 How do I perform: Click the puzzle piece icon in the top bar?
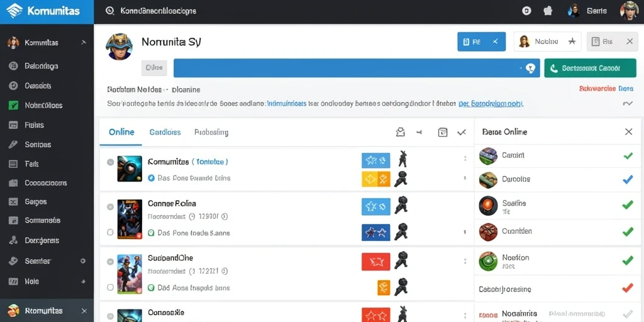548,11
